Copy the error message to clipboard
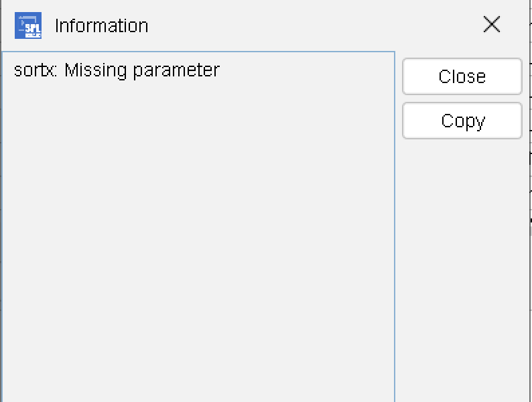 tap(462, 121)
